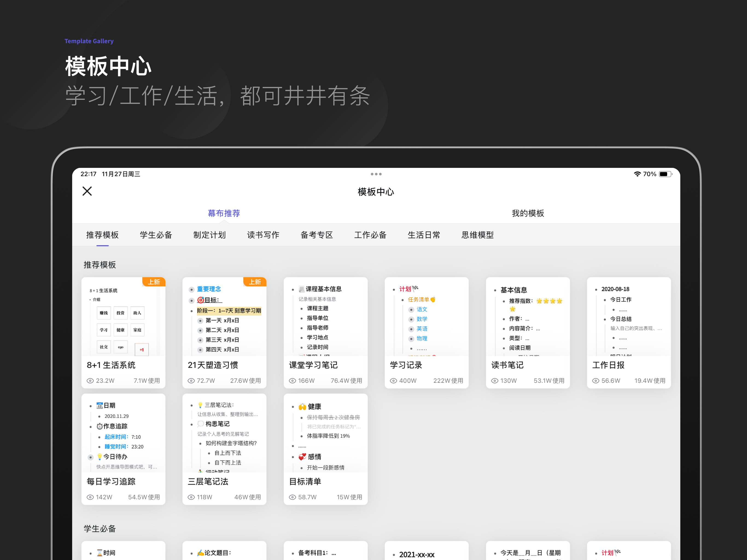Select 读书写作 category tab
Viewport: 747px width, 560px height.
tap(263, 235)
